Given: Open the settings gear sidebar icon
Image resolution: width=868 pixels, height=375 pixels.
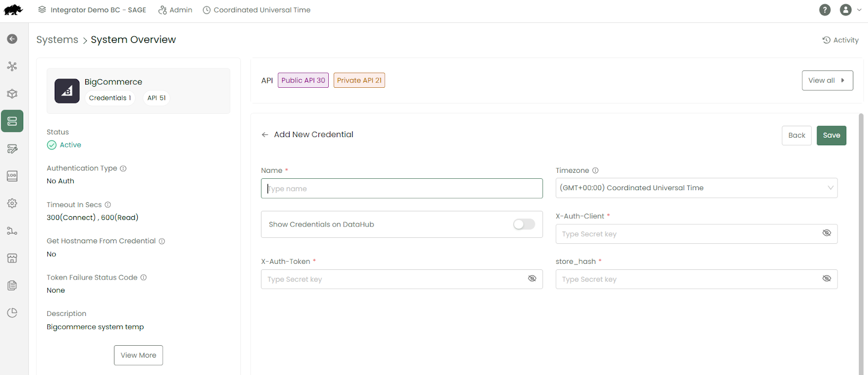Looking at the screenshot, I should (x=12, y=203).
